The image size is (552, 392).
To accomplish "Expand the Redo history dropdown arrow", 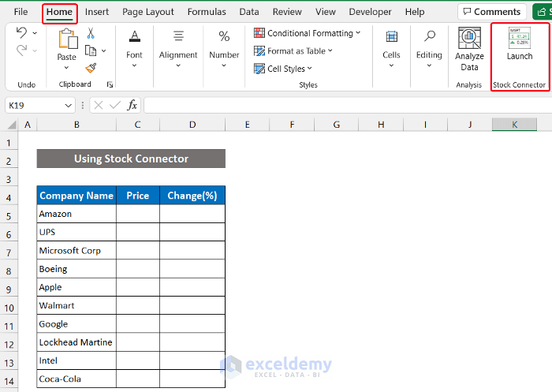I will tap(35, 50).
